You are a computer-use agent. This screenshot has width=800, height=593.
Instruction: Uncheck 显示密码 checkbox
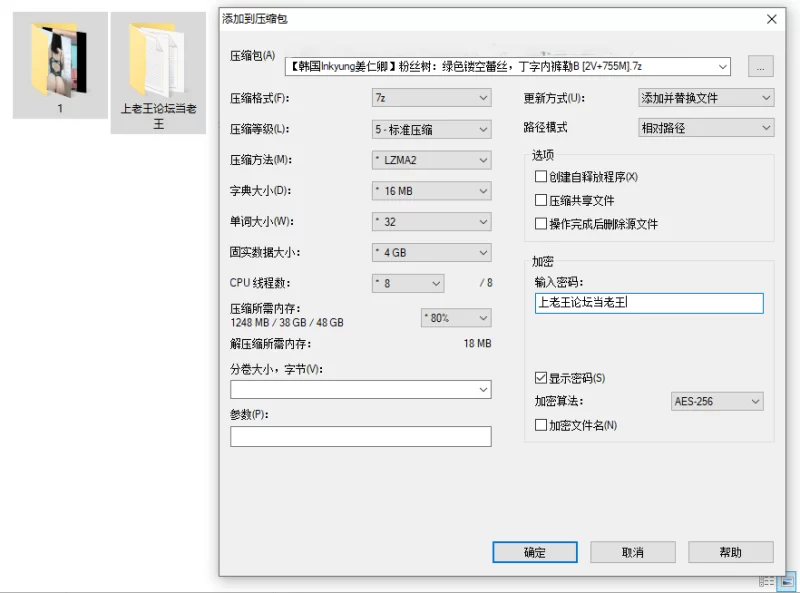point(541,378)
